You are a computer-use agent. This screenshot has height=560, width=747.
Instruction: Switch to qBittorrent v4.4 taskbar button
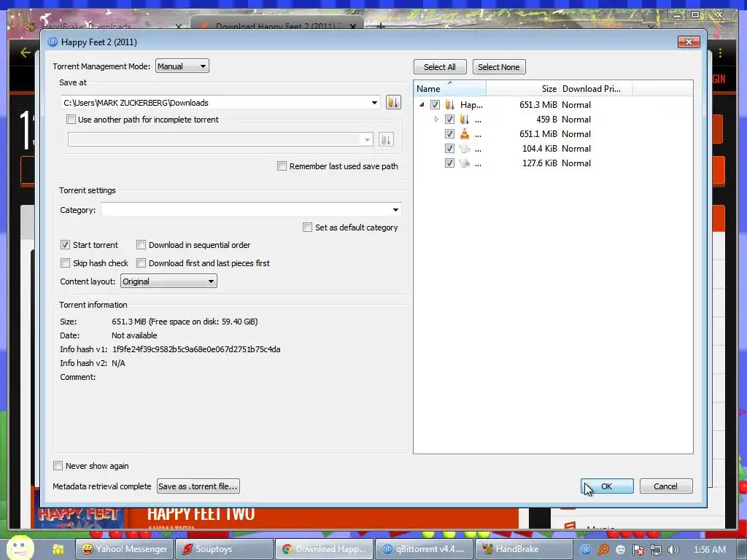tap(424, 549)
